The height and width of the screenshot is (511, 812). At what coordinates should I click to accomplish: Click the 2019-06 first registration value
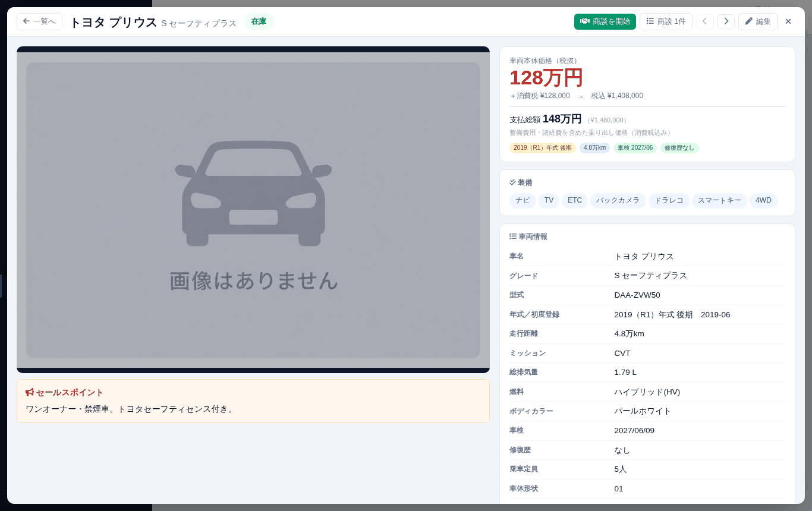(716, 315)
